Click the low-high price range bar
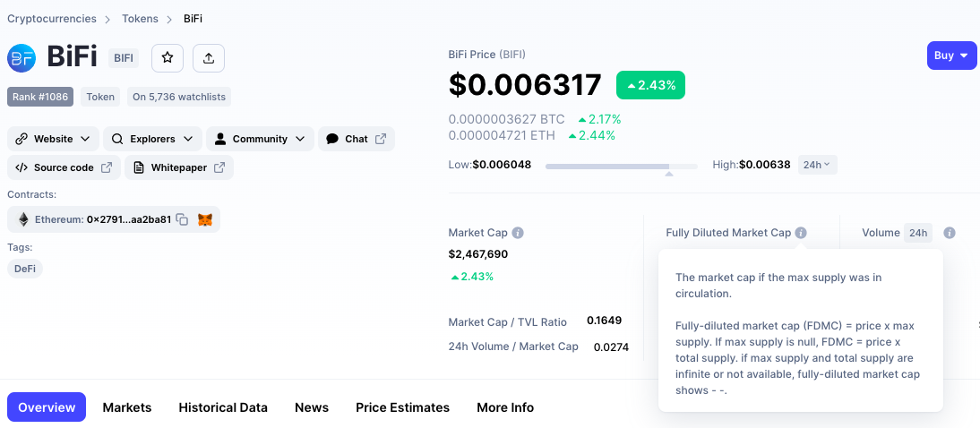Screen dimensions: 980x428 click(x=621, y=166)
